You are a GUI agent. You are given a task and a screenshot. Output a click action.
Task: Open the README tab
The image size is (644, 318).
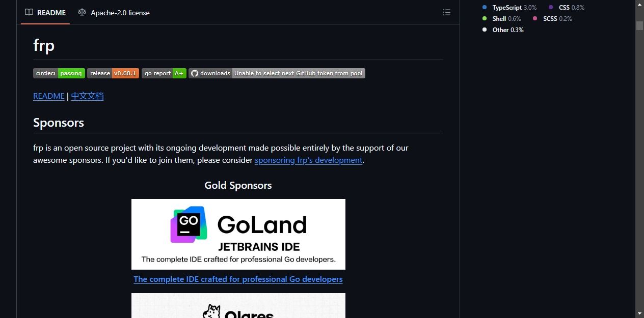[45, 12]
